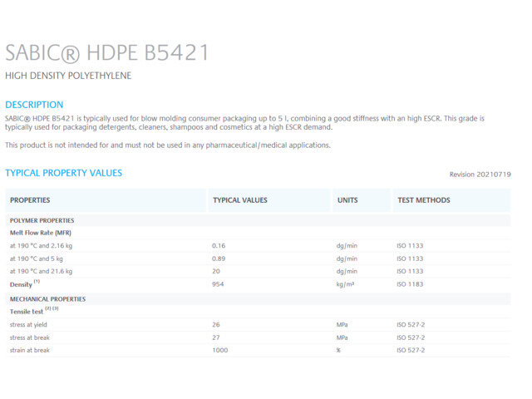Click the % unit for strain at break
The height and width of the screenshot is (399, 532).
coord(338,350)
